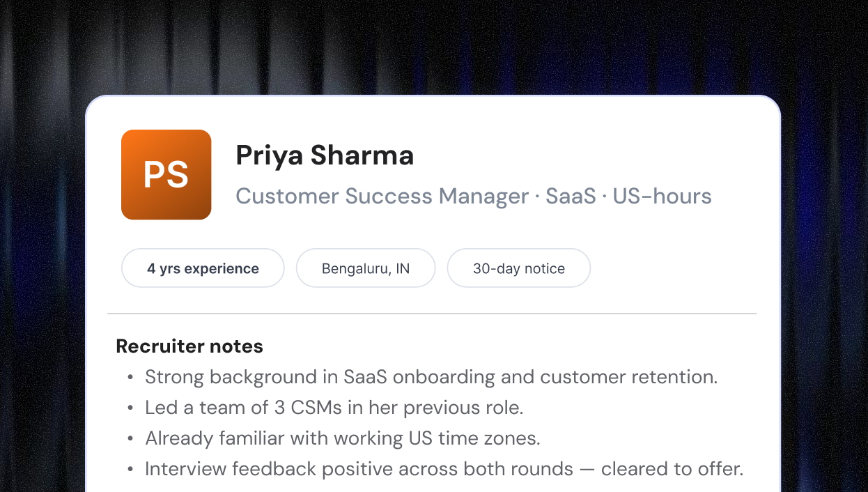
Task: Click the word SaaS in the subtitle
Action: click(x=571, y=196)
